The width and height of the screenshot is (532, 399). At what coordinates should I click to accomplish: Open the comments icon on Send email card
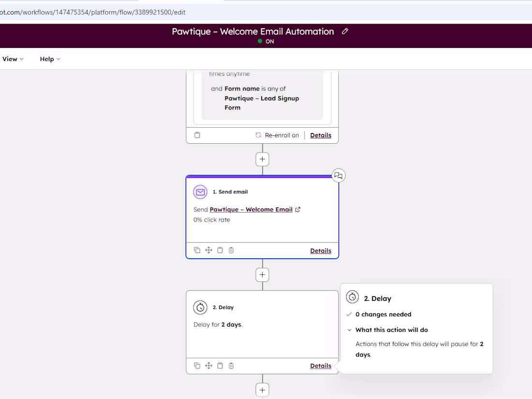(338, 176)
